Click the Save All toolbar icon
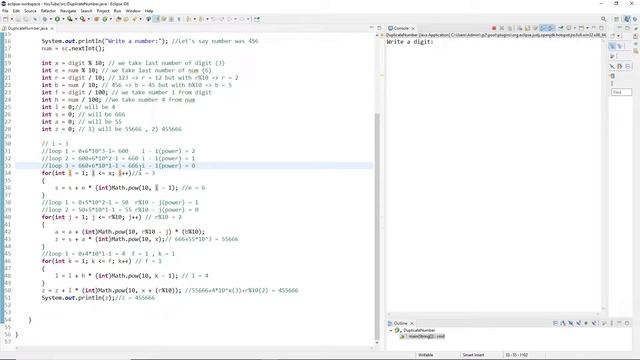This screenshot has height=360, width=640. 25,19
